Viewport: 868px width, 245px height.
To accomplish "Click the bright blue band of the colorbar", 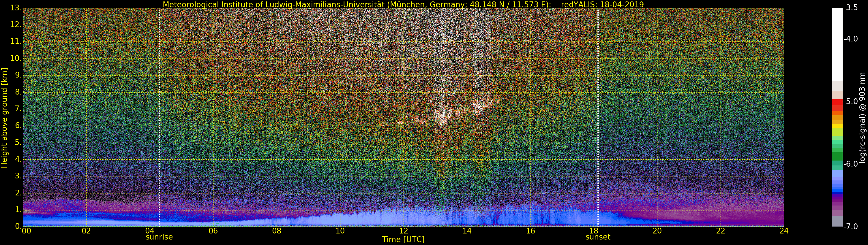I will pyautogui.click(x=837, y=191).
